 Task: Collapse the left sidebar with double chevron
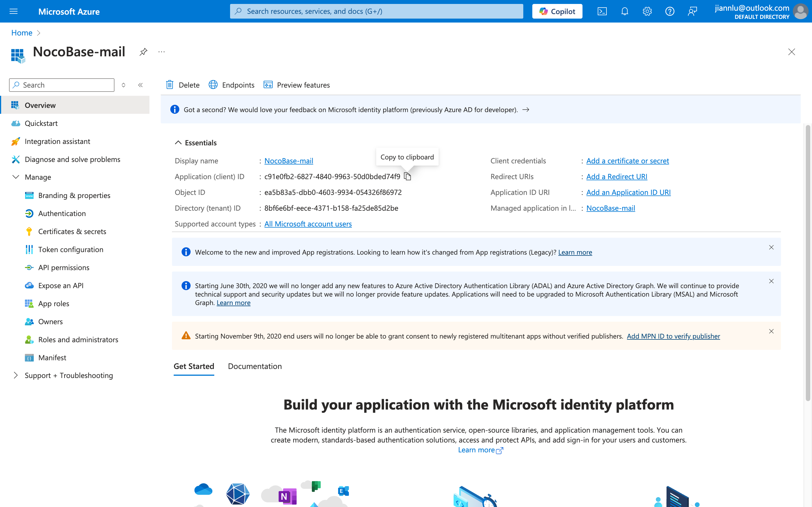pyautogui.click(x=141, y=85)
